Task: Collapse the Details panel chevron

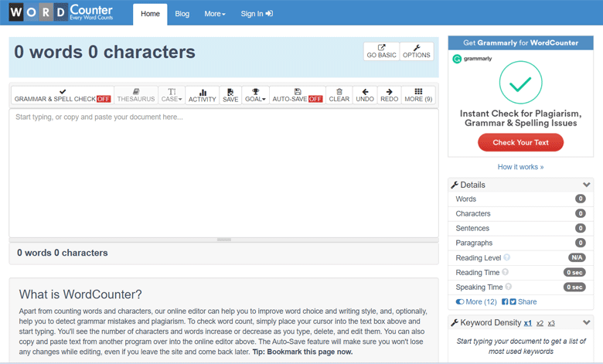Action: (x=587, y=185)
